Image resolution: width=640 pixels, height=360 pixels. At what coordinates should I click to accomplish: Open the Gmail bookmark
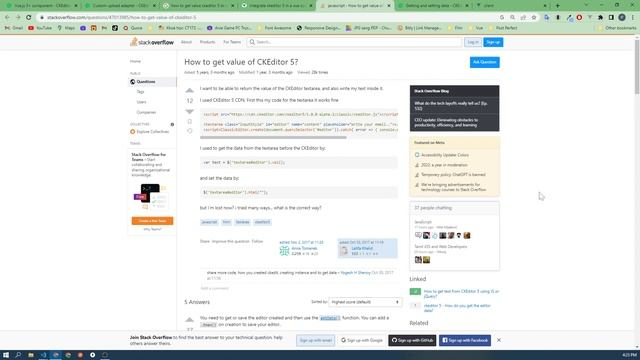pos(14,28)
